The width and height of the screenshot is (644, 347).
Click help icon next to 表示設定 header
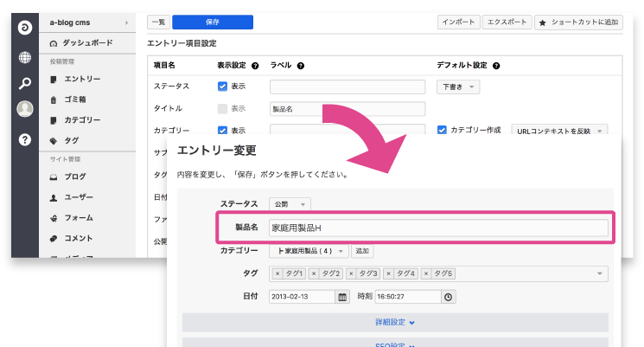point(254,66)
